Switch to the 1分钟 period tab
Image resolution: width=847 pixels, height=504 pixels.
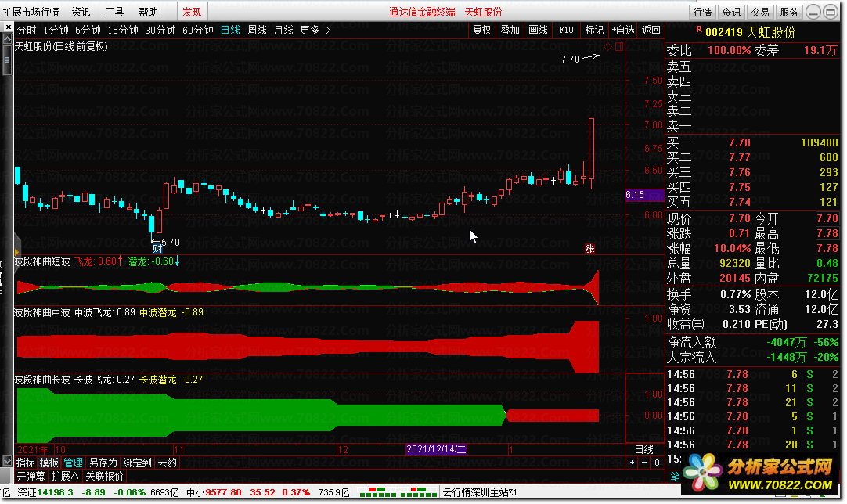tap(56, 31)
